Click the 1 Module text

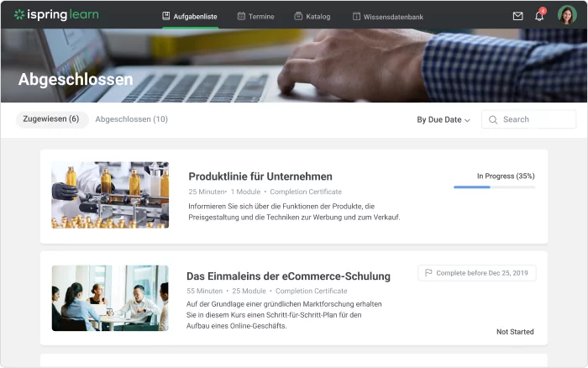tap(245, 192)
